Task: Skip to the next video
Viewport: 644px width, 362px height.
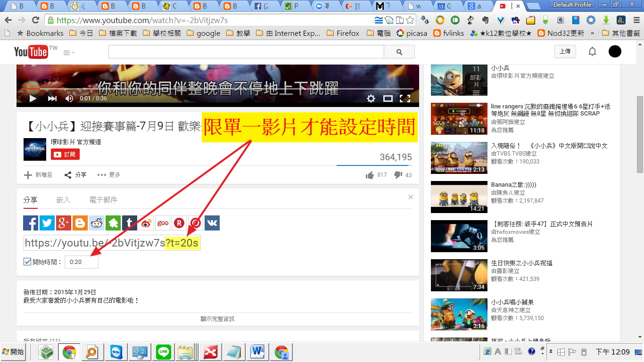Action: [x=52, y=99]
